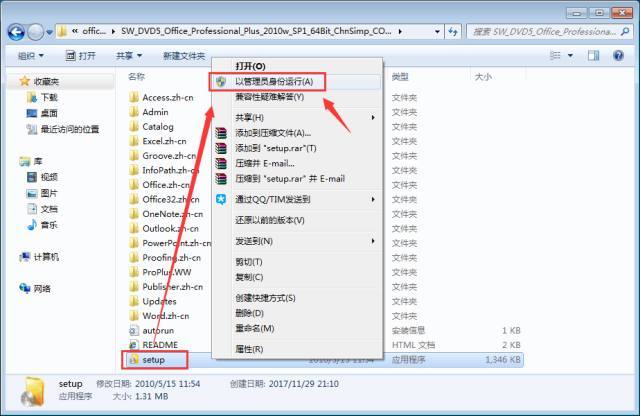Expand the 组织 toolbar dropdown
Viewport: 640px width, 416px height.
pos(30,56)
